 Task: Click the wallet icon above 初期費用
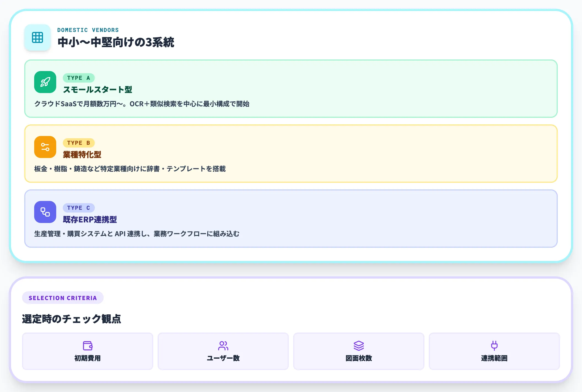tap(87, 345)
